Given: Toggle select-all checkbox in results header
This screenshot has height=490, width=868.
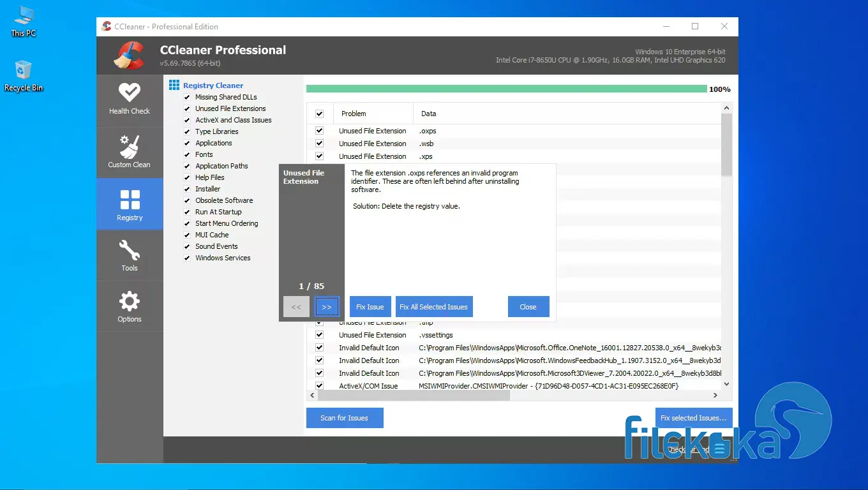Looking at the screenshot, I should (320, 114).
